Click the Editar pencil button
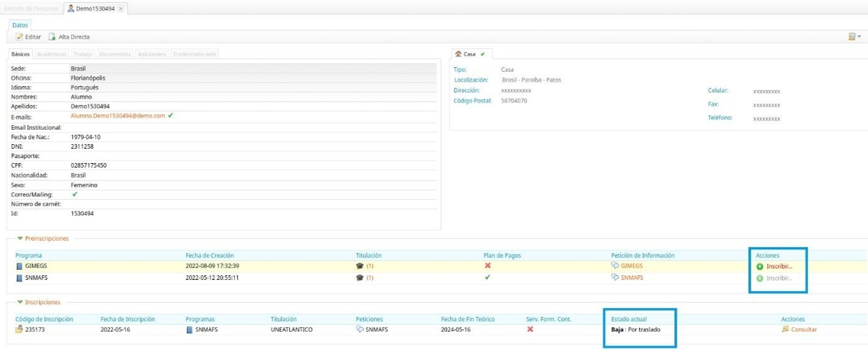Viewport: 868px width, 350px height. pos(28,37)
